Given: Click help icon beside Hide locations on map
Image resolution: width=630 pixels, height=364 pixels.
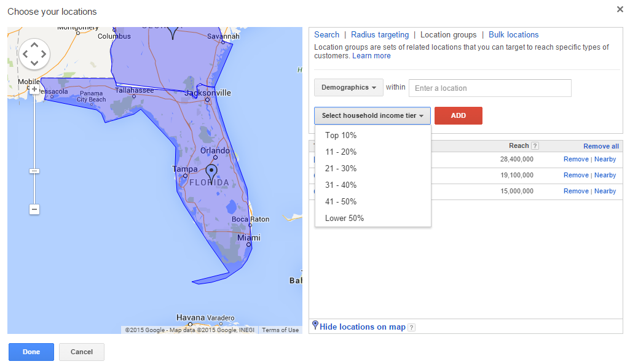Looking at the screenshot, I should pyautogui.click(x=411, y=328).
